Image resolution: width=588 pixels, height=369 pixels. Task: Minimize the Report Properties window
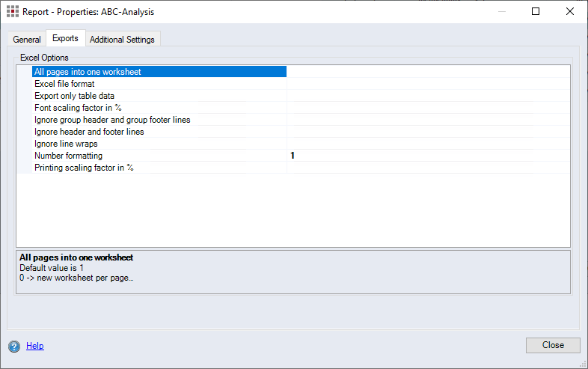tap(501, 12)
